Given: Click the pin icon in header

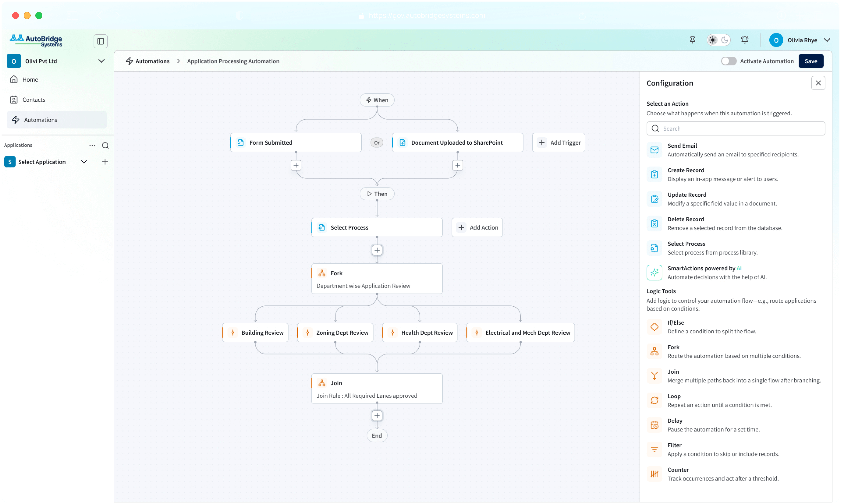Looking at the screenshot, I should [x=692, y=40].
